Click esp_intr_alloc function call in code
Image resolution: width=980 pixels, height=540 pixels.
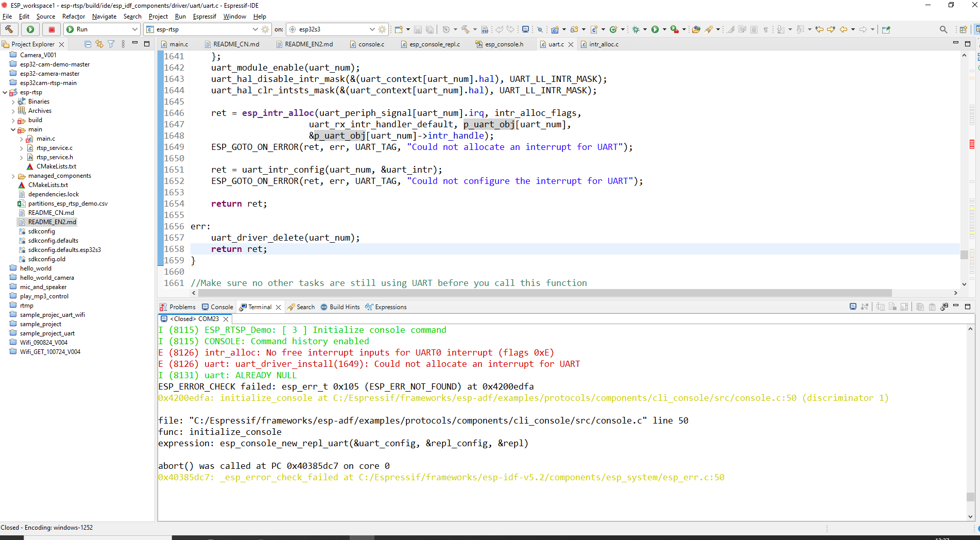278,113
